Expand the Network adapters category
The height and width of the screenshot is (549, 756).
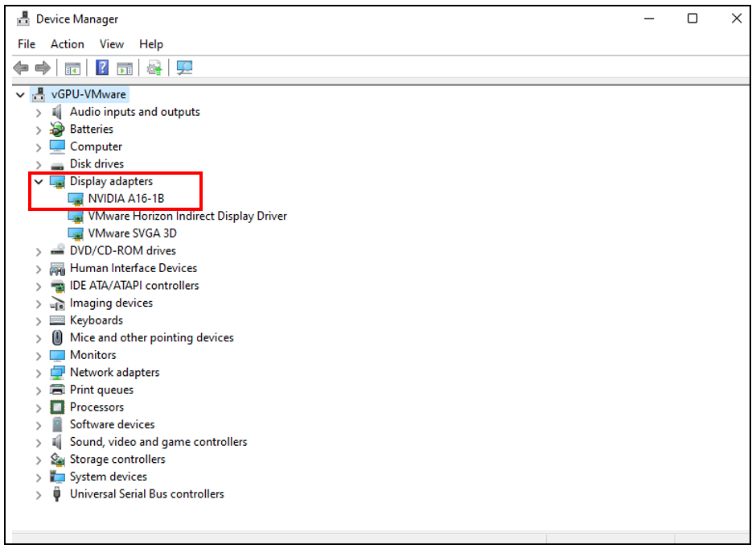tap(38, 373)
